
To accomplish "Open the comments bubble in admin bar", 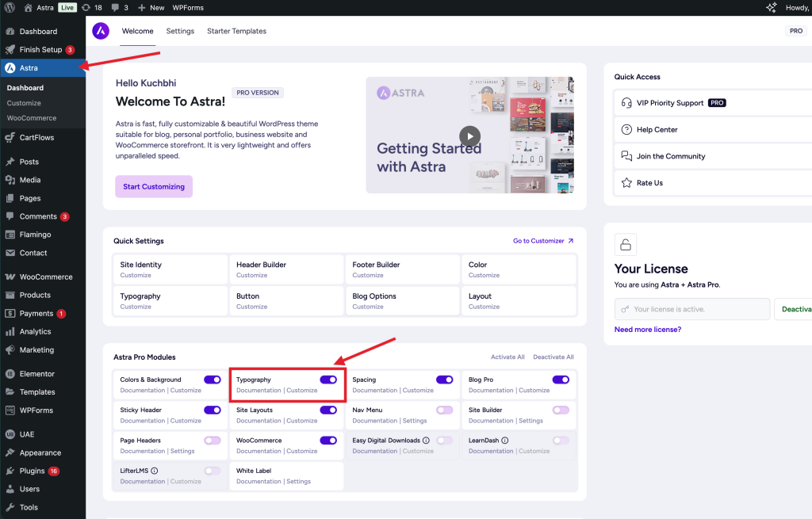I will (120, 7).
